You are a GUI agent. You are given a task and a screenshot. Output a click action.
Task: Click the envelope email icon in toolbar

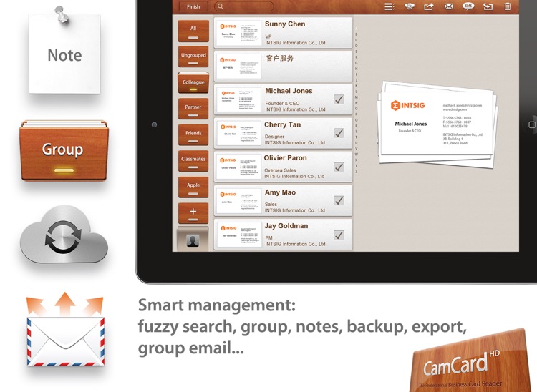(x=448, y=6)
